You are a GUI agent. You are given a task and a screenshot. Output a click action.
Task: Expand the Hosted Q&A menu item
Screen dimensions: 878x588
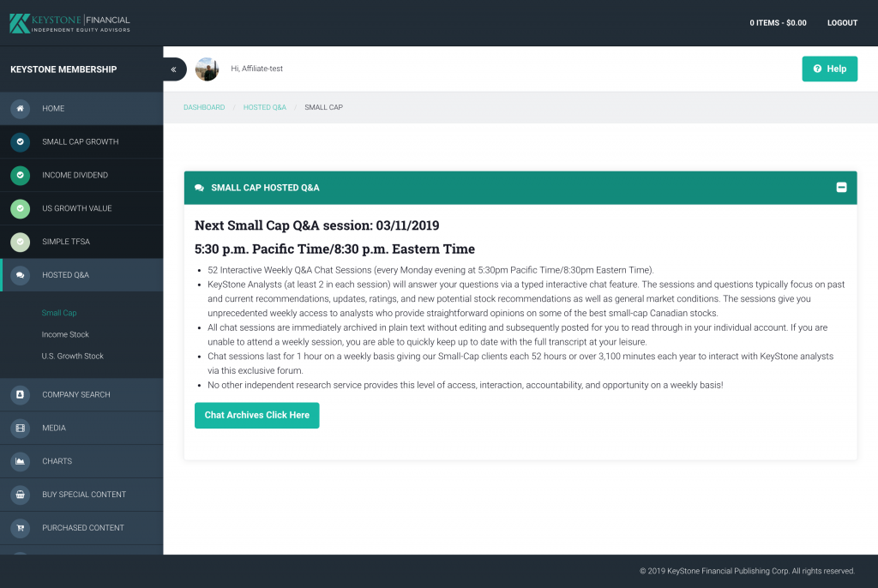[x=81, y=275]
